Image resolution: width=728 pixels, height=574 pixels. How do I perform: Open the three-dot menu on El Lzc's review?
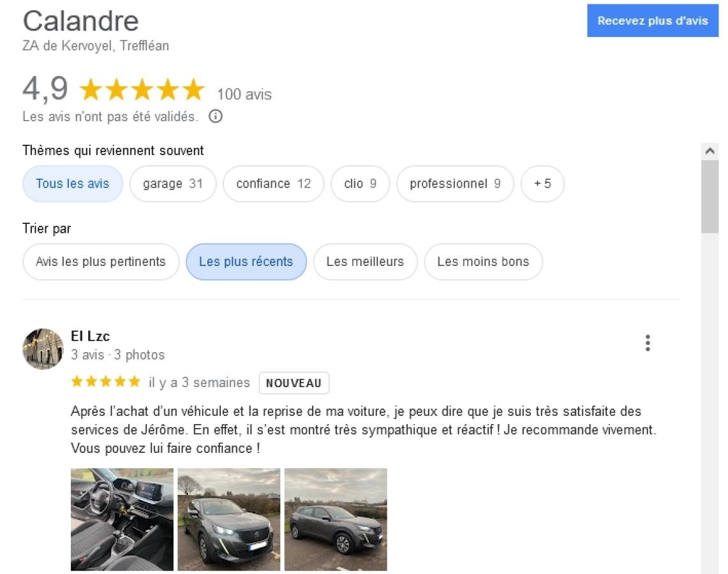tap(648, 343)
